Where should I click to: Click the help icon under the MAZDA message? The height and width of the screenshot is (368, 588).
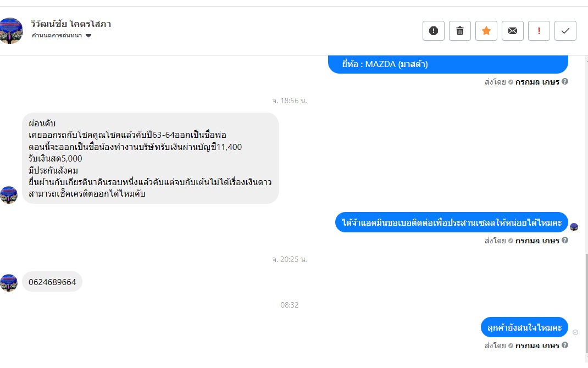[x=565, y=82]
